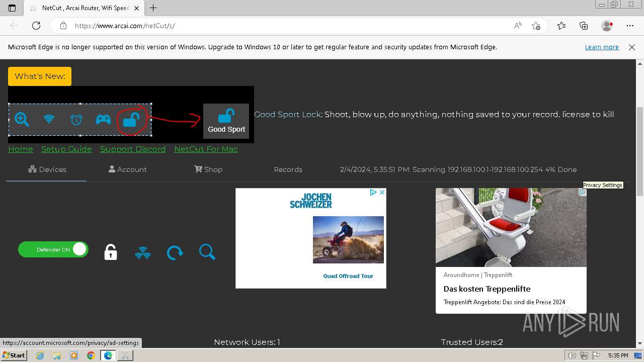
Task: View site info via the lock icon
Action: [63, 26]
